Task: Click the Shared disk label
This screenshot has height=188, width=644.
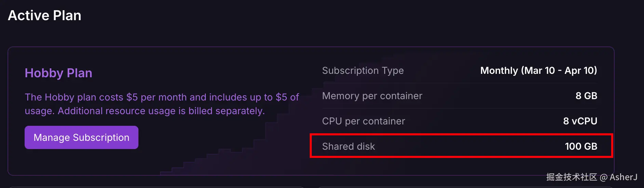Action: tap(348, 146)
